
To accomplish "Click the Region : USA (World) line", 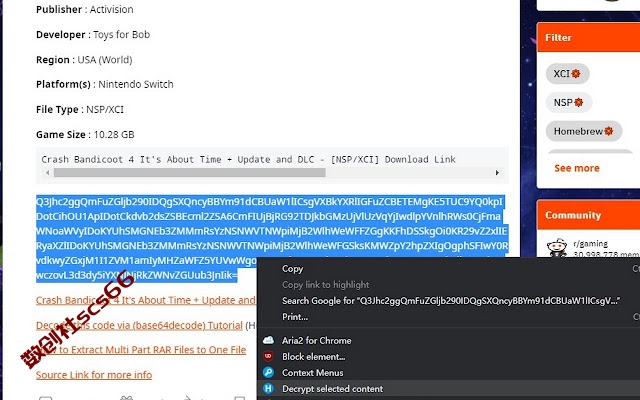I will pos(84,60).
